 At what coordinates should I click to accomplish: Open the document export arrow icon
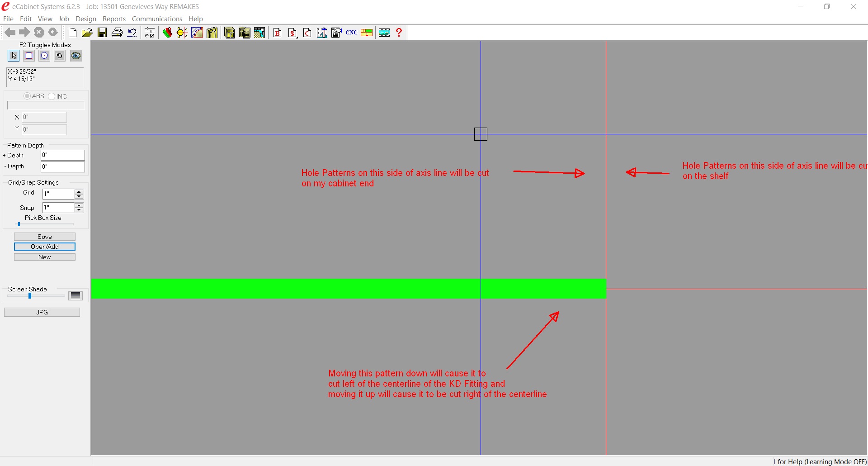point(337,33)
